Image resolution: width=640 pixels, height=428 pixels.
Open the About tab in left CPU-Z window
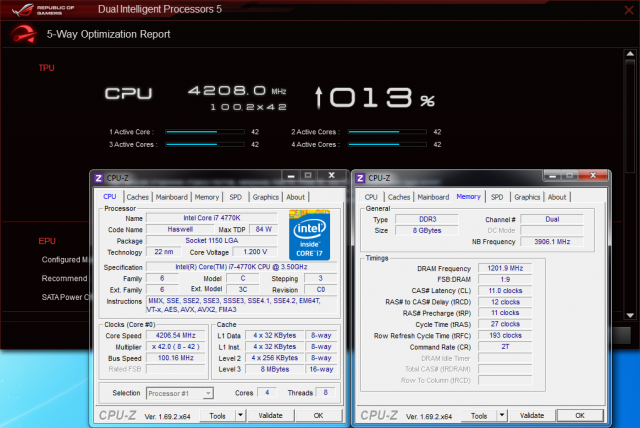296,197
